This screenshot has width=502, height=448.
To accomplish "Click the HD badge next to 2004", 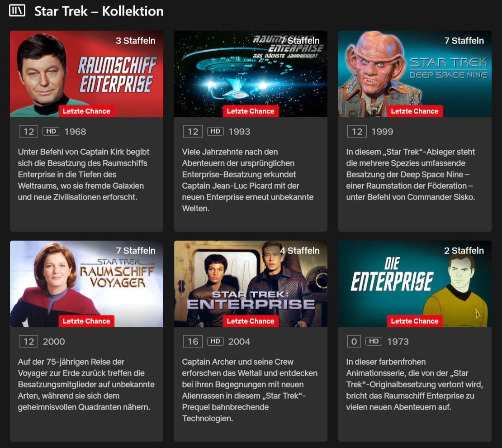I will coord(215,341).
